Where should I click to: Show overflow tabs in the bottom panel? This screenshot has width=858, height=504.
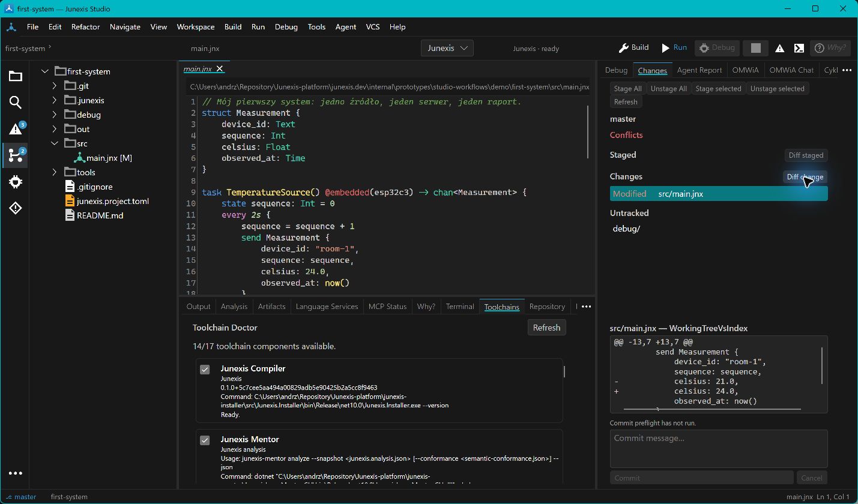click(586, 307)
